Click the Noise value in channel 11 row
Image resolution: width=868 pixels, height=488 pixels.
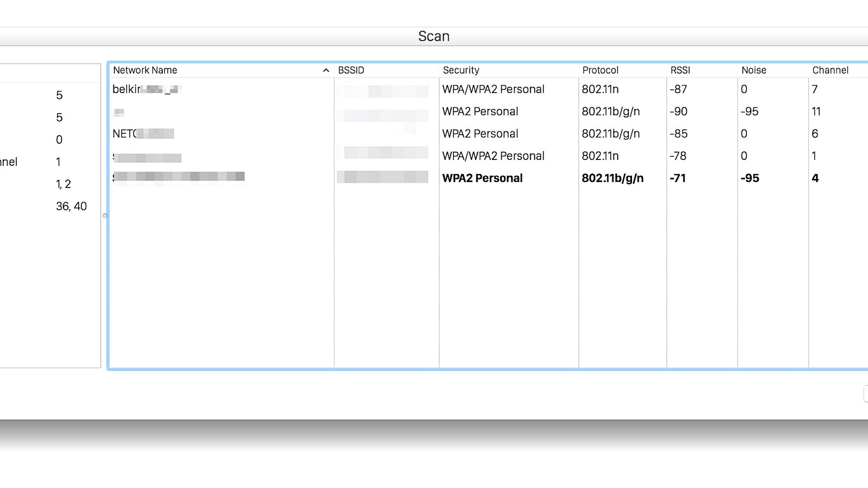[x=749, y=112]
